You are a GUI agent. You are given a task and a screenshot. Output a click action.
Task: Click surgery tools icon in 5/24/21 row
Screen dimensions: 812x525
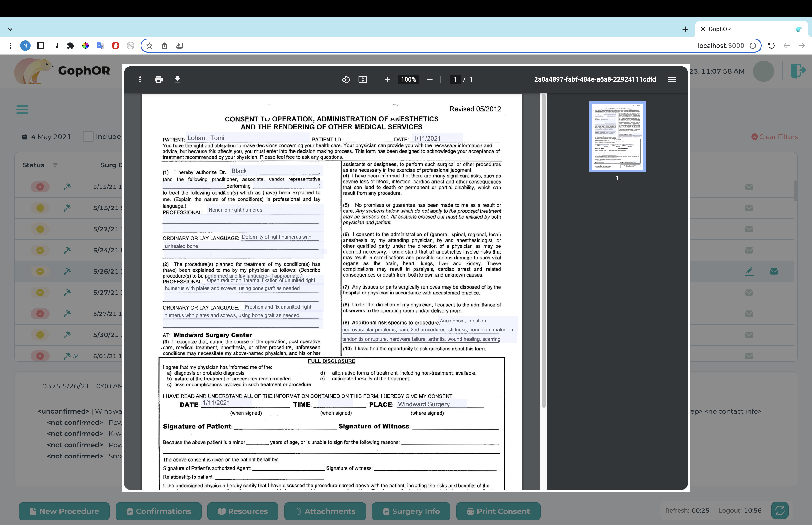point(67,250)
